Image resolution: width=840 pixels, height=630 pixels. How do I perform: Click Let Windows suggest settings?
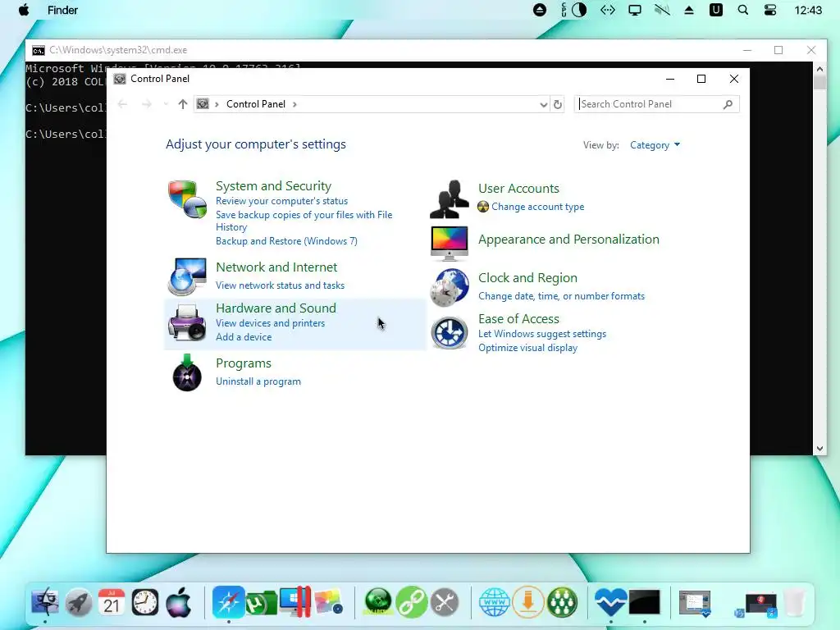click(x=542, y=334)
